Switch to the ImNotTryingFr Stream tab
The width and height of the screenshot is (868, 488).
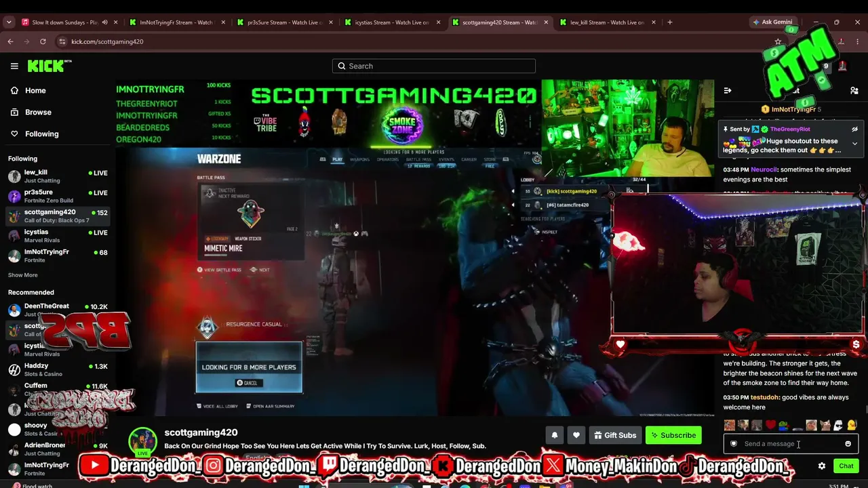click(176, 22)
